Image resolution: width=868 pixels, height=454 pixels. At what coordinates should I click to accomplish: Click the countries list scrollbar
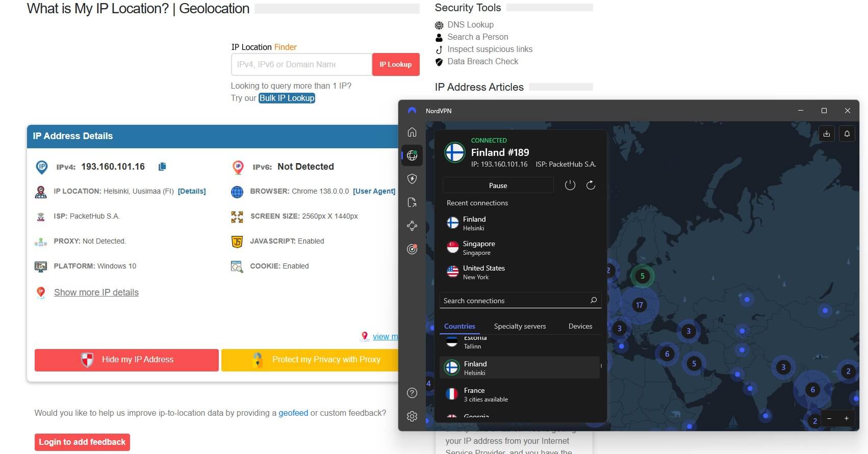601,366
